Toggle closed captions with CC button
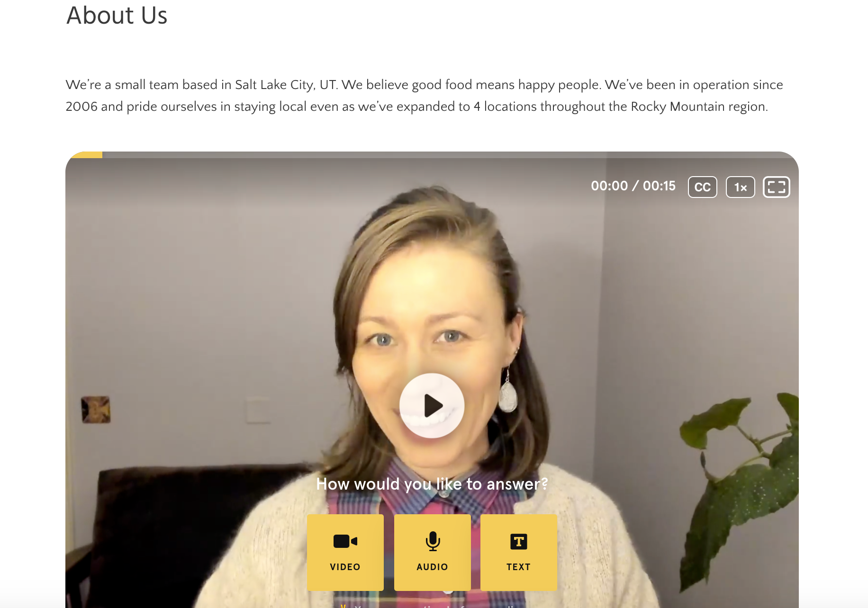This screenshot has height=608, width=868. tap(702, 187)
